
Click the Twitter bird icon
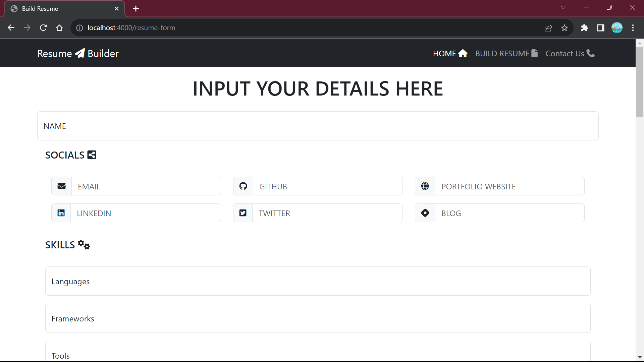[x=243, y=213]
